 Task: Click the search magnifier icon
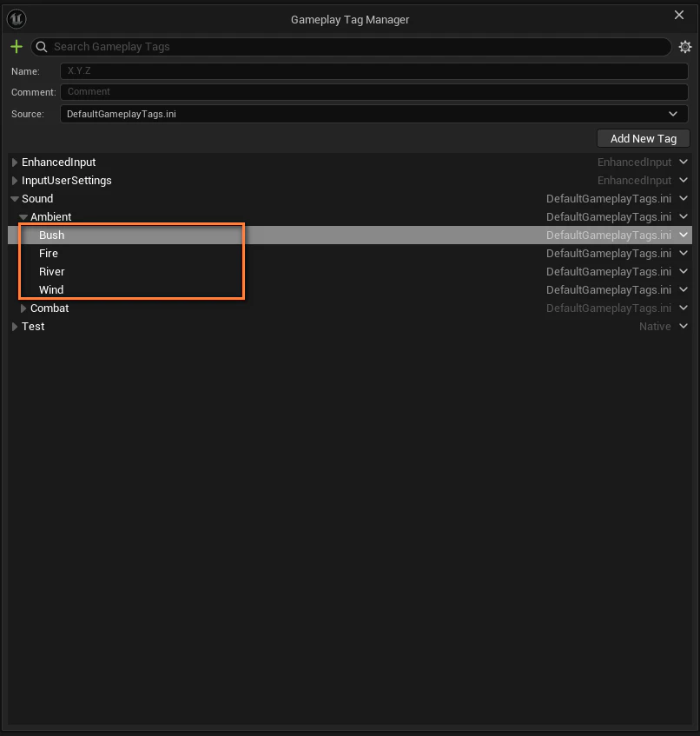click(x=42, y=46)
